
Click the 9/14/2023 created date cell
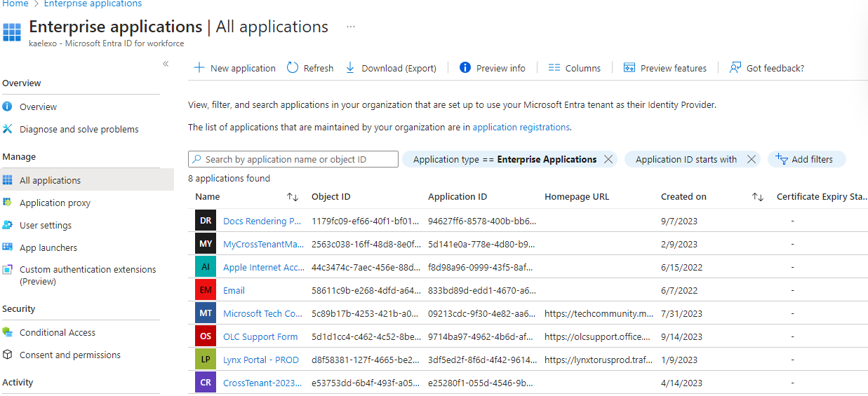pyautogui.click(x=680, y=336)
